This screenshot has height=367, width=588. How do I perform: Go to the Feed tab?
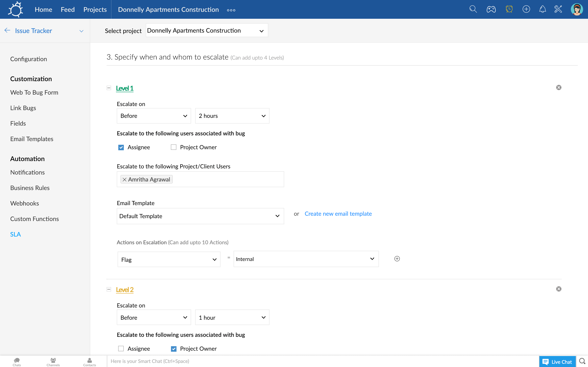click(68, 9)
